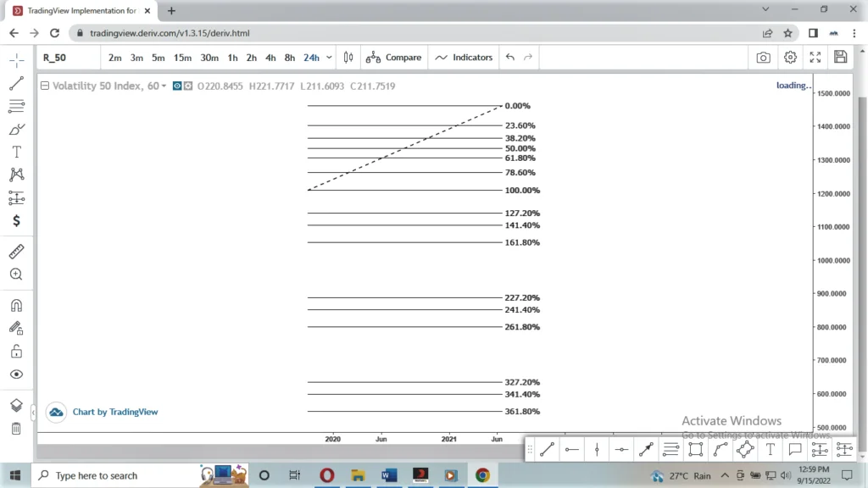868x488 pixels.
Task: Select the crosshair cursor tool
Action: tap(17, 60)
